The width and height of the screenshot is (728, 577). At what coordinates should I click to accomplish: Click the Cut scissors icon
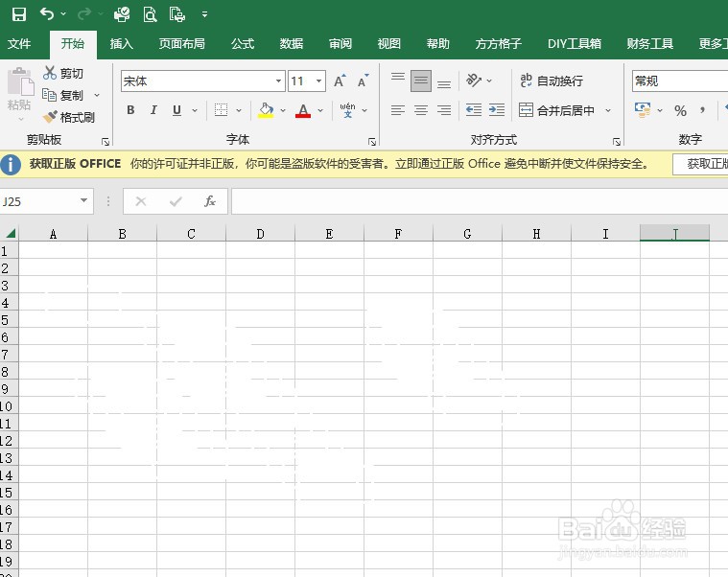50,73
